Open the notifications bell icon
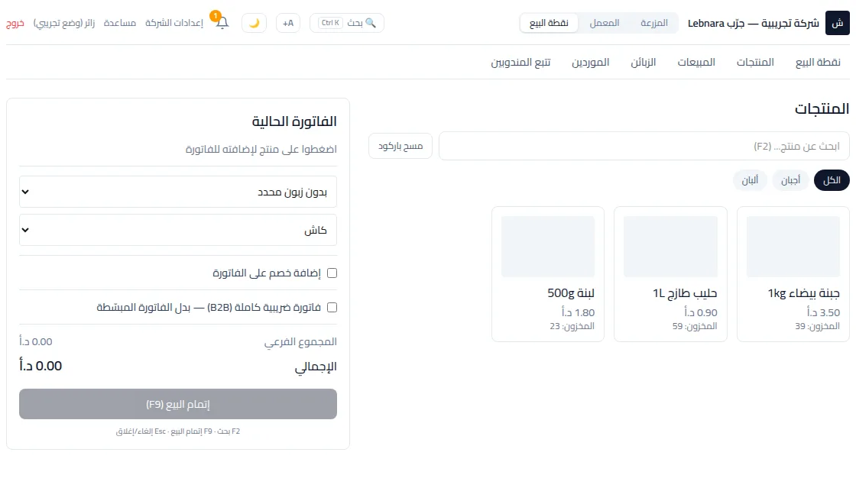This screenshot has height=504, width=856. (x=222, y=23)
